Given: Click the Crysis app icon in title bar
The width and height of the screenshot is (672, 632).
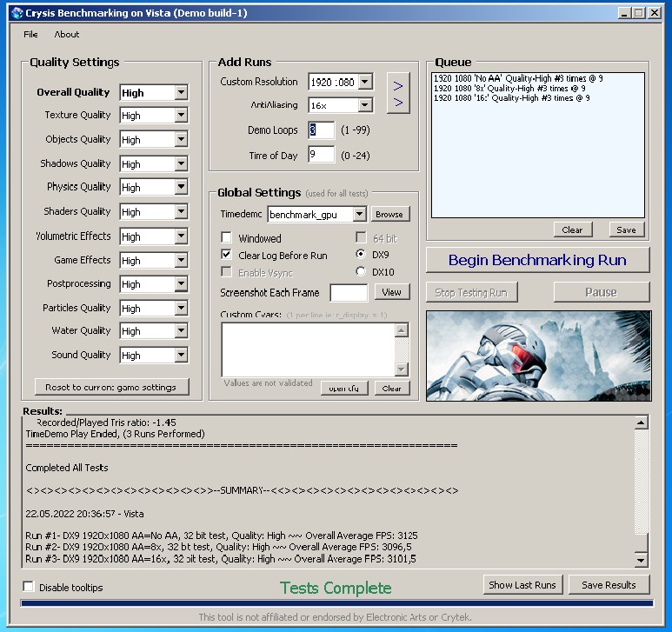Looking at the screenshot, I should coord(17,13).
